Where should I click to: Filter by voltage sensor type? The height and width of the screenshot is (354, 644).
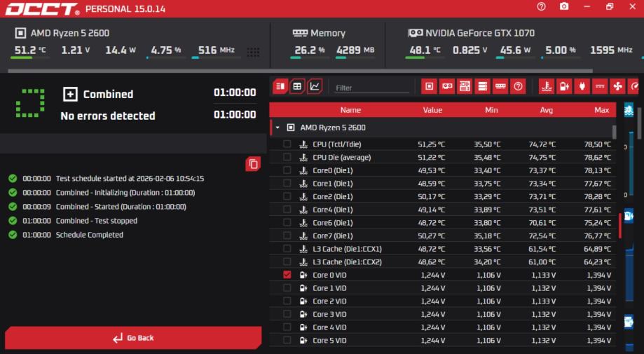[564, 86]
